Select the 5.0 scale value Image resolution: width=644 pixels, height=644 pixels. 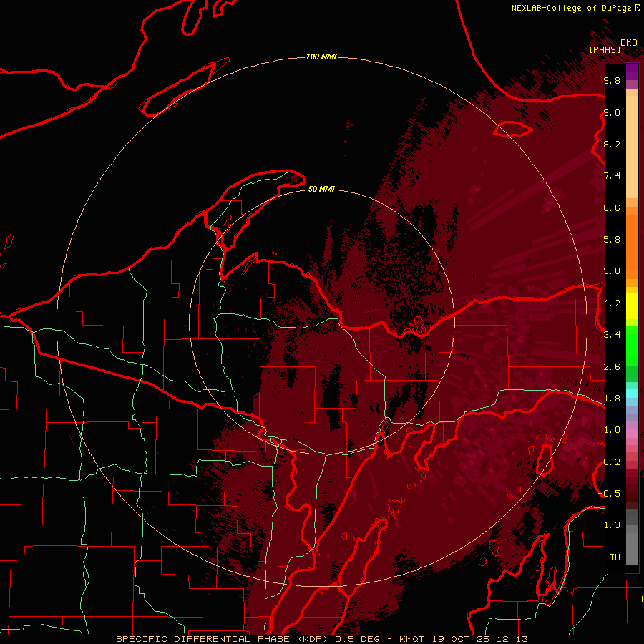(x=612, y=271)
